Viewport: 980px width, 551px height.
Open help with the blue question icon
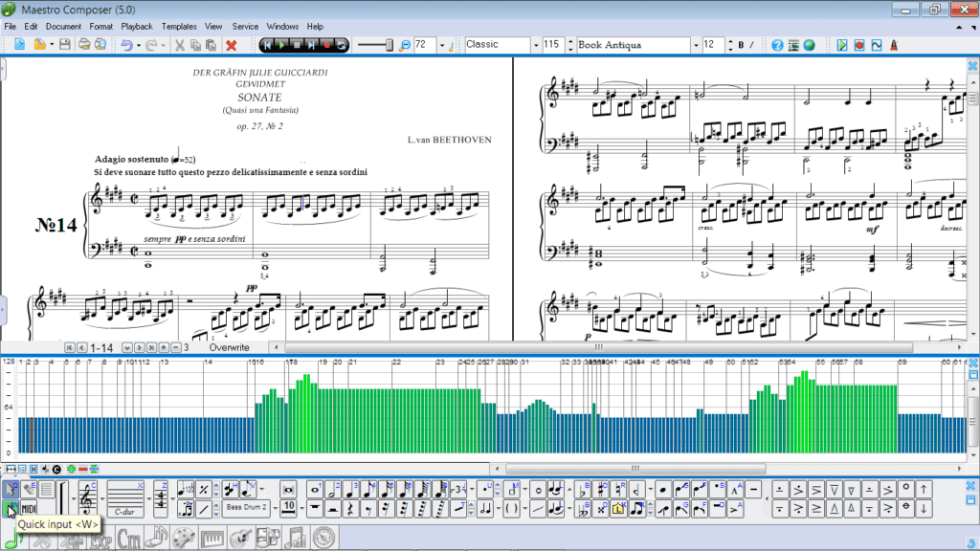(777, 45)
